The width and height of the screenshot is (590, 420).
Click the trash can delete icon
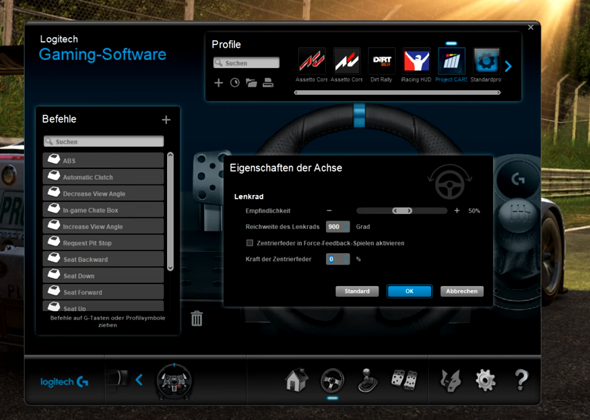(x=197, y=318)
